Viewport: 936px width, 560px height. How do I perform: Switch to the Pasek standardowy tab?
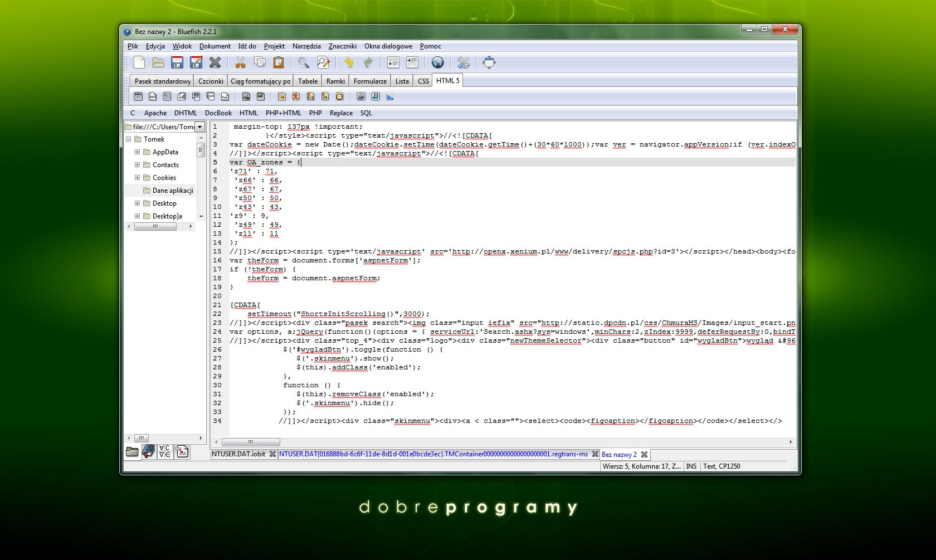pos(163,81)
